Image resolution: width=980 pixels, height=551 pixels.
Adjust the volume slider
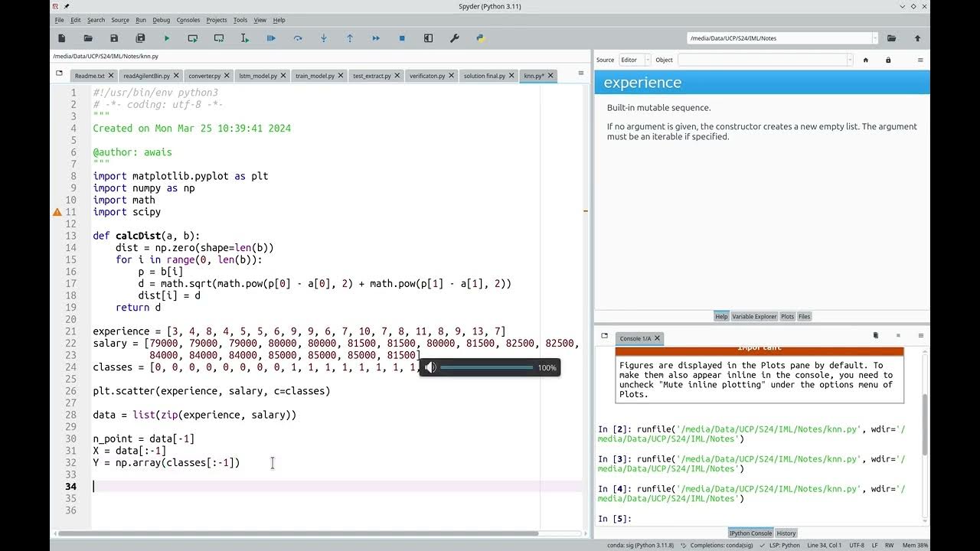click(486, 367)
